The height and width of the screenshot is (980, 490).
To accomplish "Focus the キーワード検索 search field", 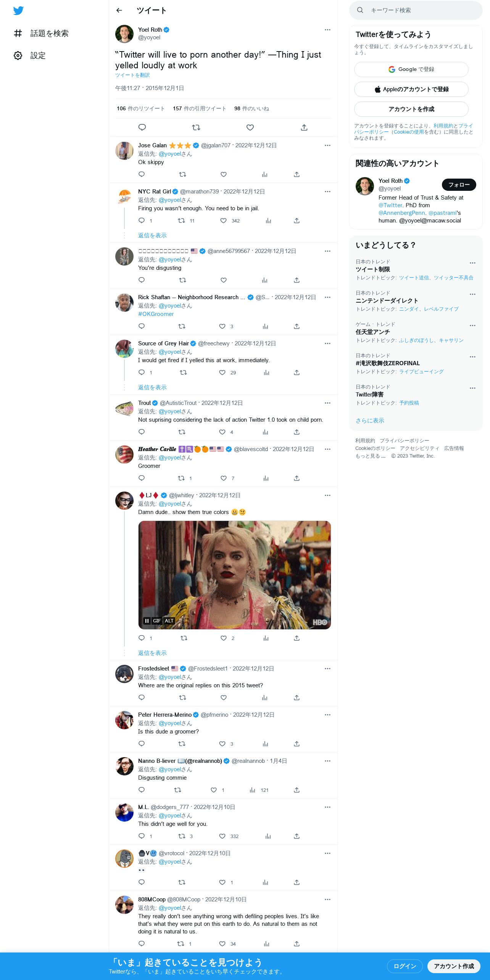I will tap(416, 10).
